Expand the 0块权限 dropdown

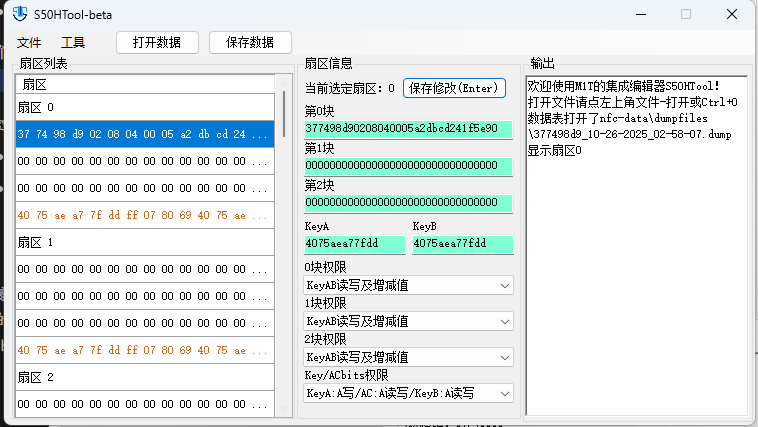tap(408, 286)
